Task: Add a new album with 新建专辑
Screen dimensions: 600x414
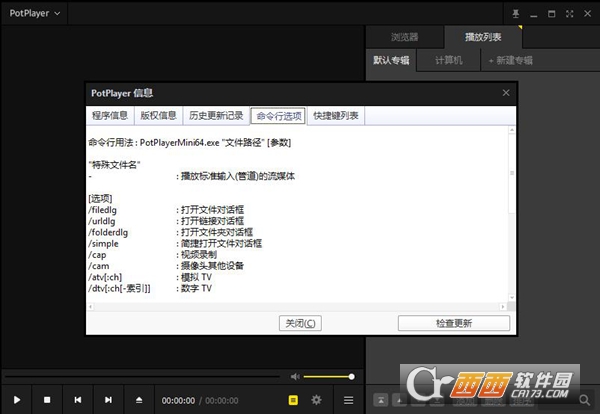Action: pos(509,60)
